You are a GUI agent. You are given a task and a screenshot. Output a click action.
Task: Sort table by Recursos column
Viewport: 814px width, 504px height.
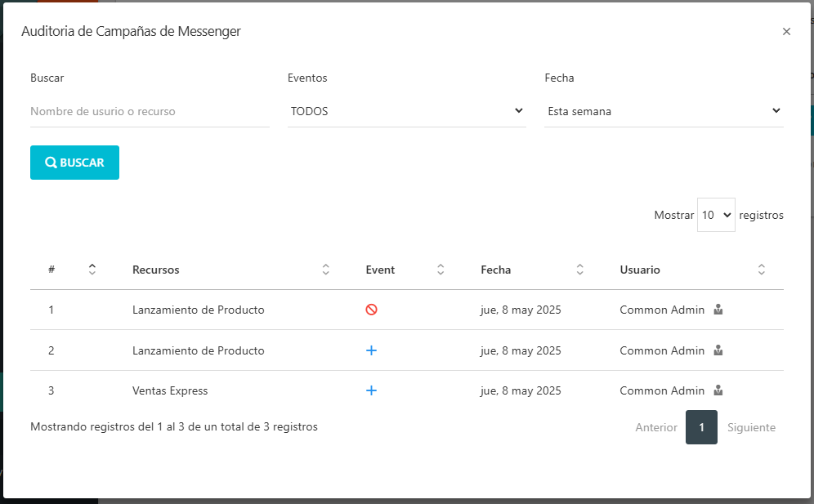[x=325, y=270]
